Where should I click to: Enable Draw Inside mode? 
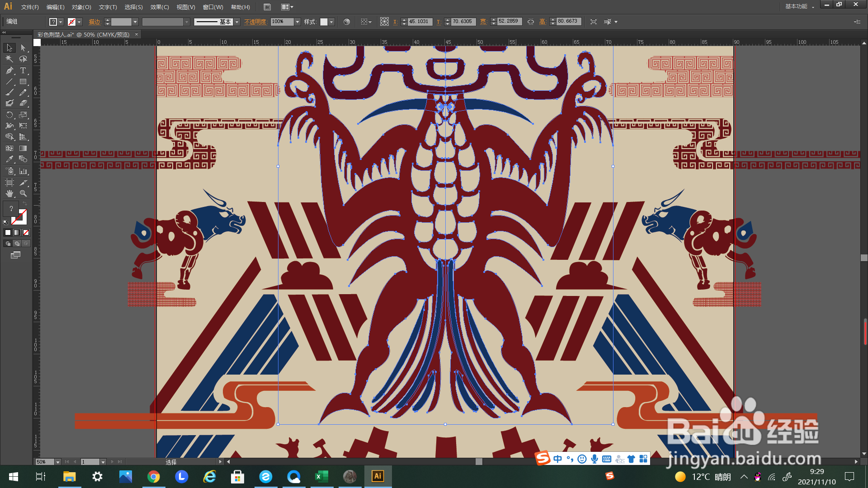click(26, 244)
